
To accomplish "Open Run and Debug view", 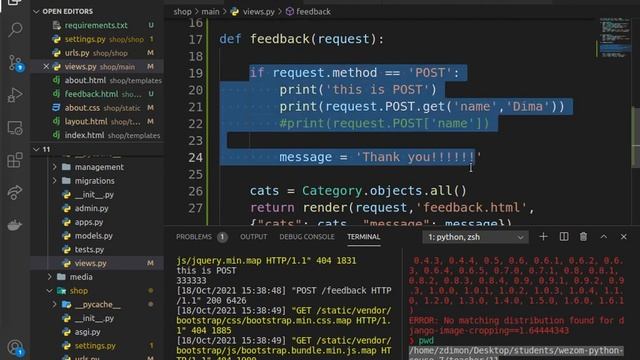I will click(x=15, y=95).
